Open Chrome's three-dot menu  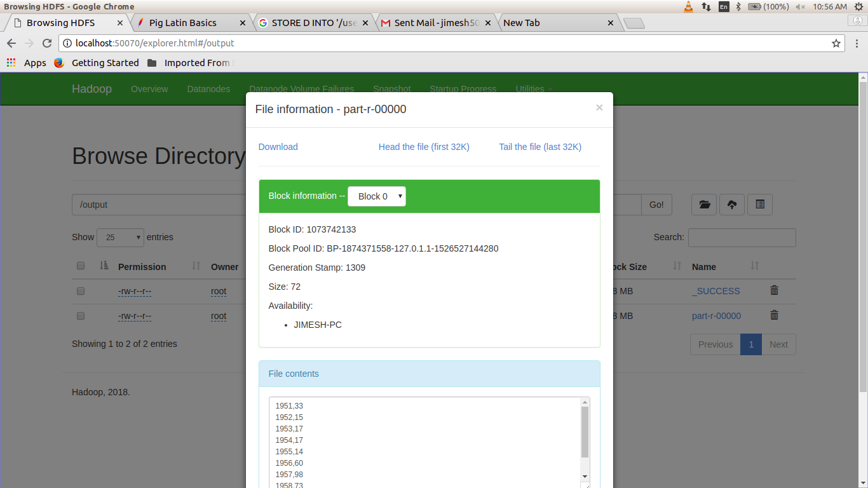[857, 43]
